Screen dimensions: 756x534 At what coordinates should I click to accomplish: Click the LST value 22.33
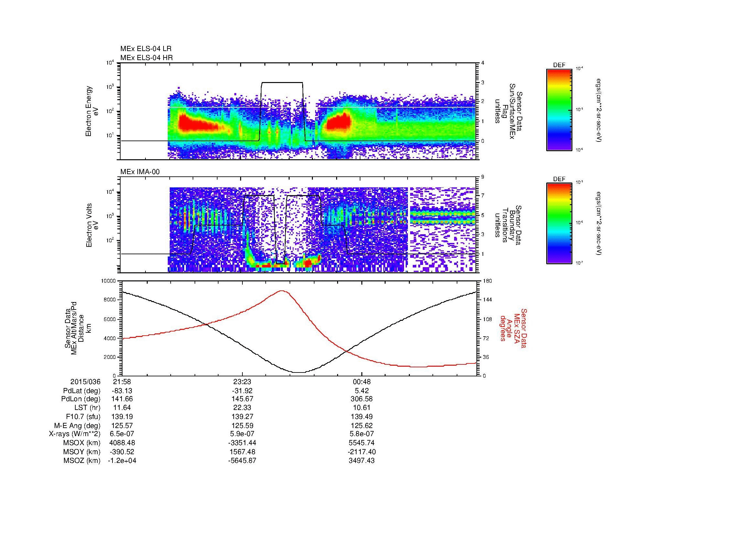pyautogui.click(x=242, y=408)
